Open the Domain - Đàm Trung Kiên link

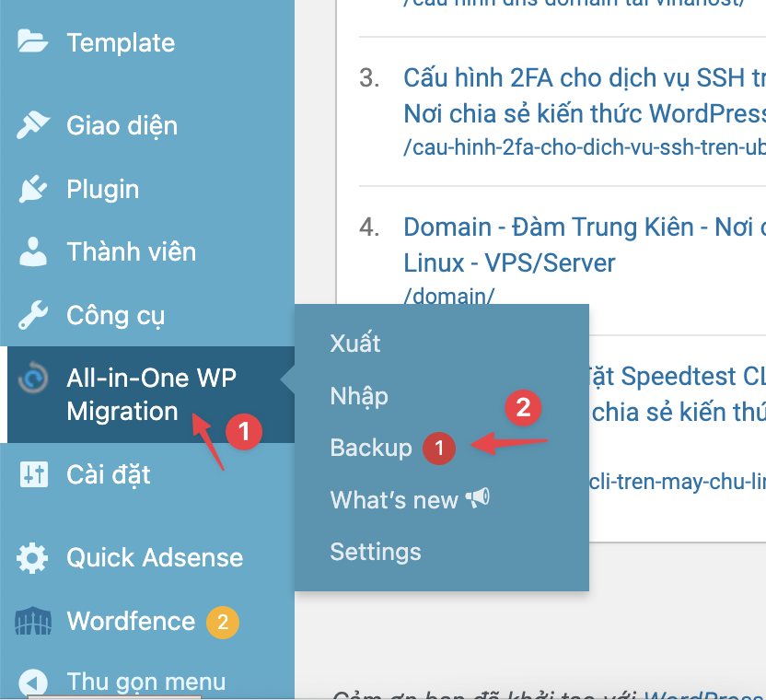coord(585,245)
